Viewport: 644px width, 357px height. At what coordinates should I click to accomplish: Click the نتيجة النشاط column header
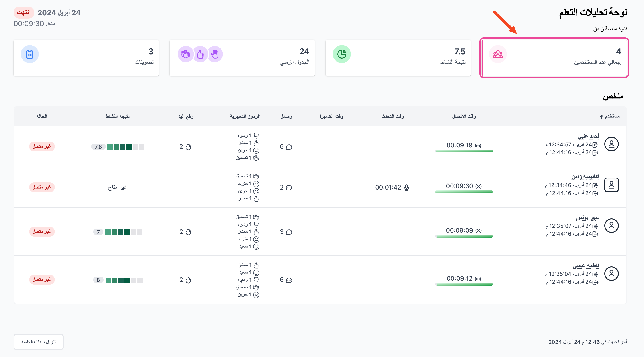point(117,117)
